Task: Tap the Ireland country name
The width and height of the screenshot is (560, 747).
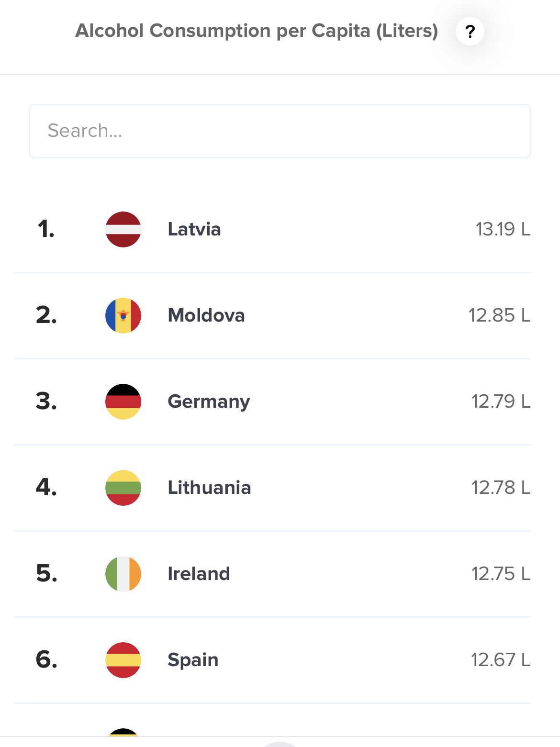Action: tap(199, 574)
